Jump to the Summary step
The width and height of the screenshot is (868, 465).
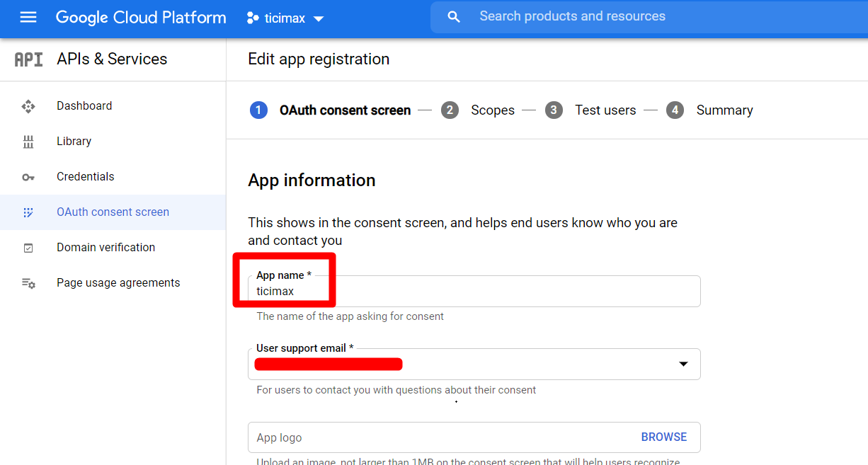tap(724, 110)
